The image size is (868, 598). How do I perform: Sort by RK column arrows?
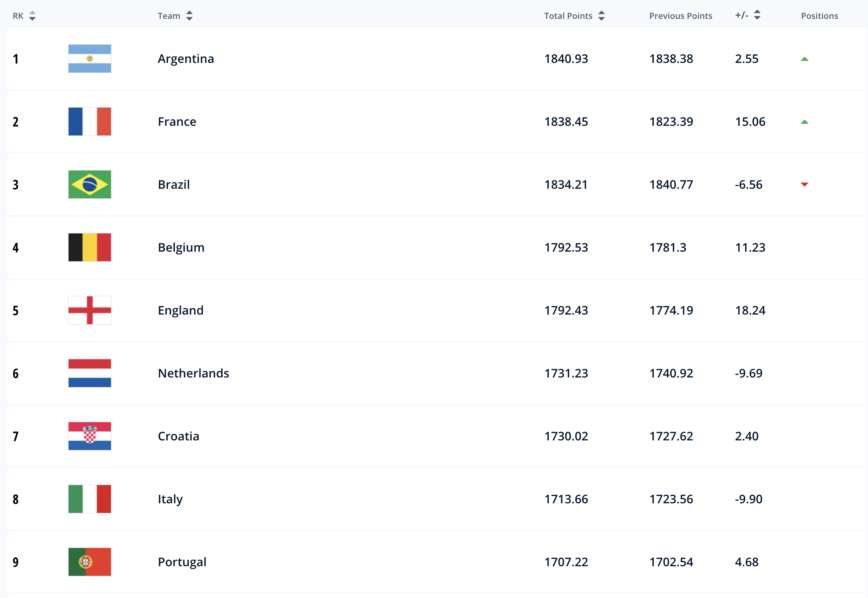(32, 16)
